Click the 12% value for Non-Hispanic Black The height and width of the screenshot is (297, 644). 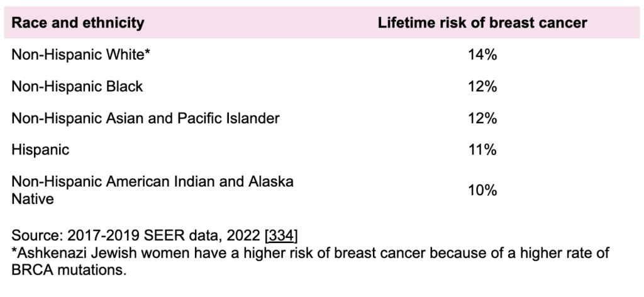point(482,87)
